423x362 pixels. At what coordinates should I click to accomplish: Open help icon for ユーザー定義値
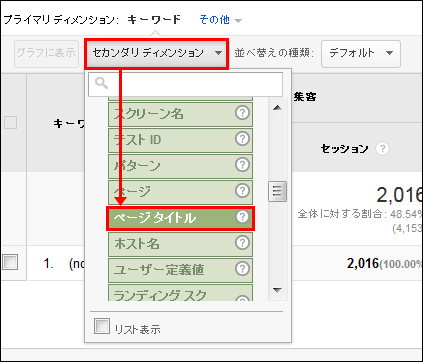click(242, 268)
